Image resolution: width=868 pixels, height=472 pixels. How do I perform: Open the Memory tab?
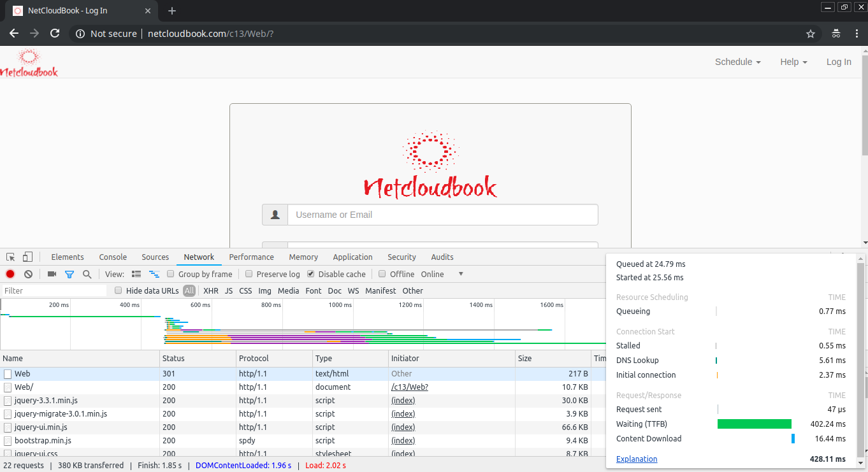303,257
